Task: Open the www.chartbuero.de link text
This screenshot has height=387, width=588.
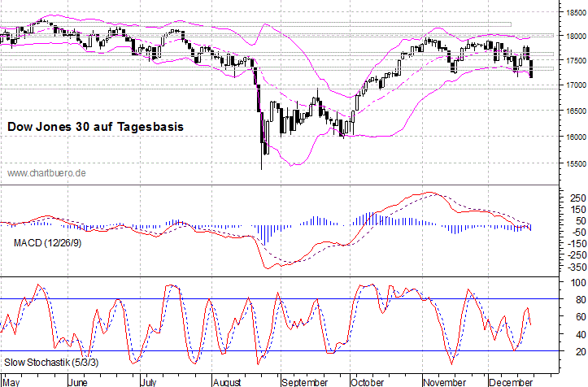Action: 46,173
